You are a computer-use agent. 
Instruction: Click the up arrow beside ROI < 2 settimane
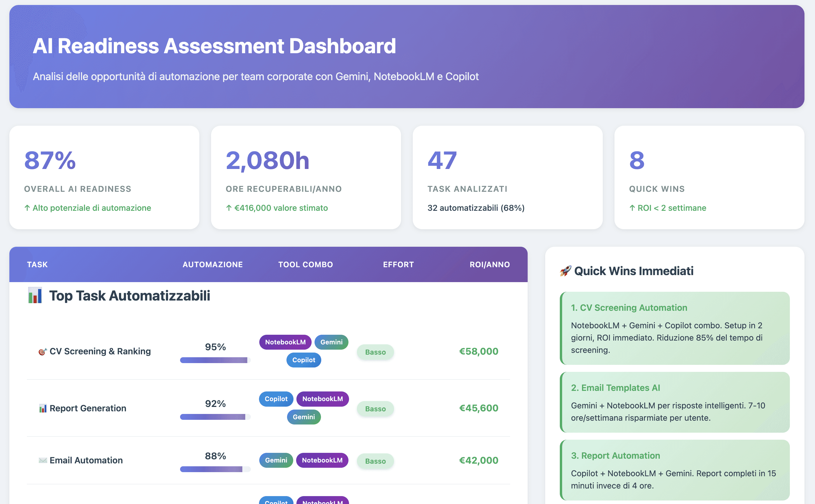click(632, 208)
